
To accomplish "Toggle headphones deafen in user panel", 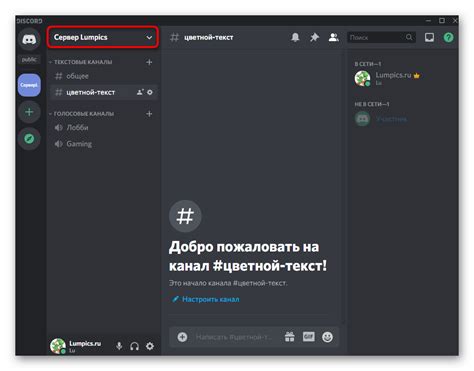I will (134, 346).
